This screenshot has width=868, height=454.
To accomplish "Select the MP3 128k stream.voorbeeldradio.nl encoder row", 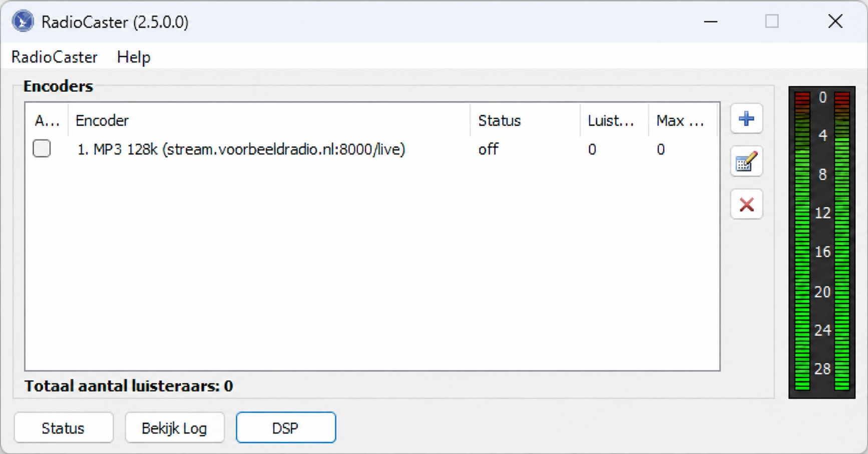I will tap(372, 149).
